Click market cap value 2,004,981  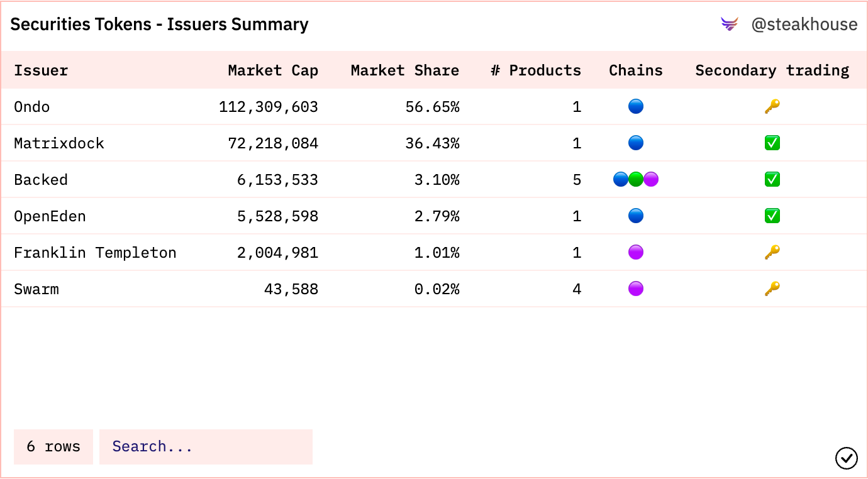pyautogui.click(x=277, y=253)
